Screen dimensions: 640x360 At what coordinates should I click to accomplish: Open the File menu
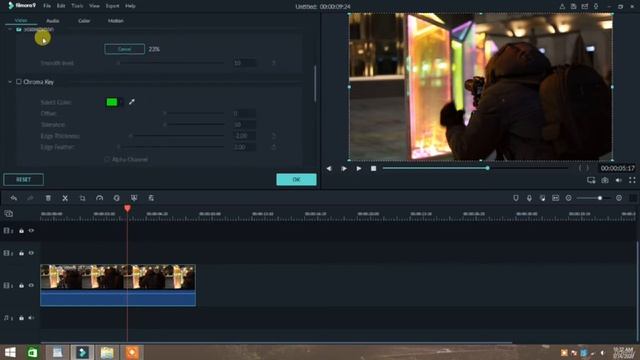pos(47,6)
